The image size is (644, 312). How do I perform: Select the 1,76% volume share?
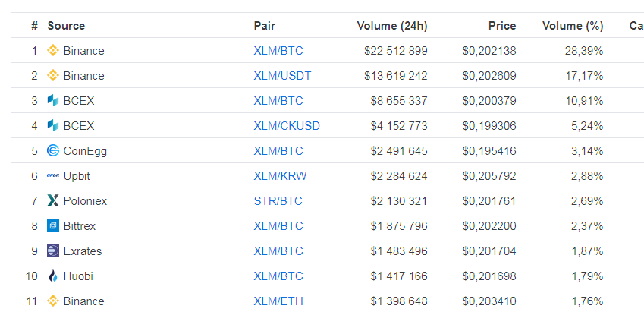(x=587, y=301)
